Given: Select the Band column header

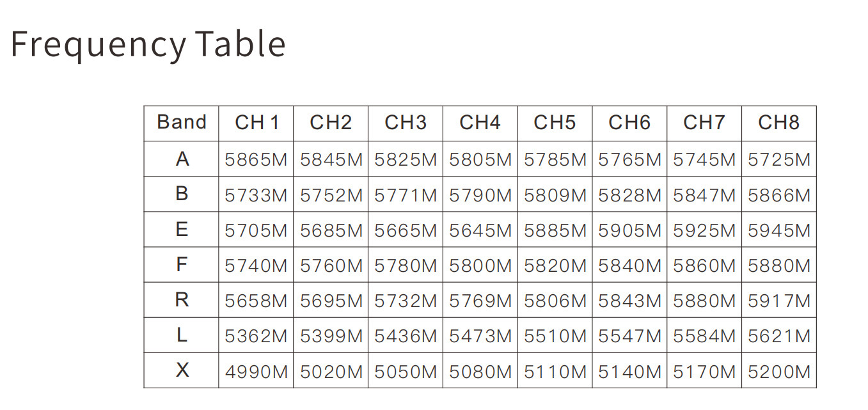Looking at the screenshot, I should (182, 122).
